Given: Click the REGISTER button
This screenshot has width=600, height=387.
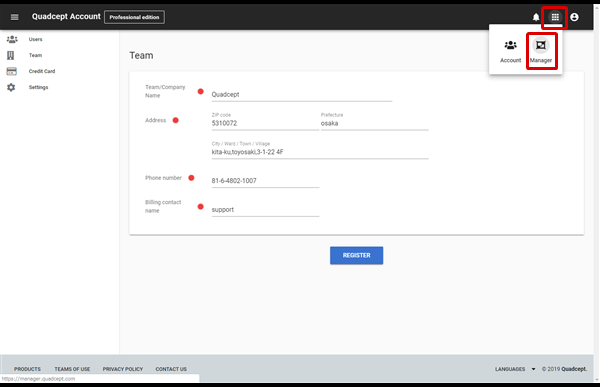Looking at the screenshot, I should pos(356,255).
